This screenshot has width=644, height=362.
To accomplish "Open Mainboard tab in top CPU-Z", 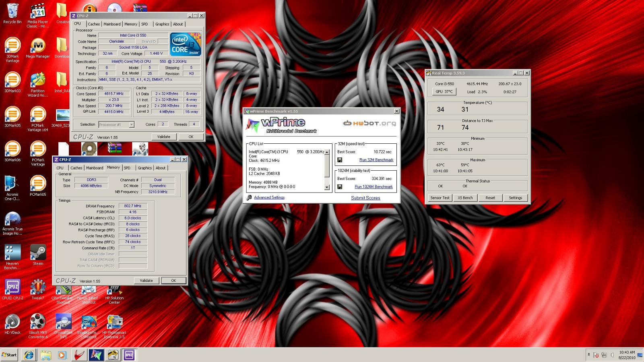I will click(x=112, y=24).
